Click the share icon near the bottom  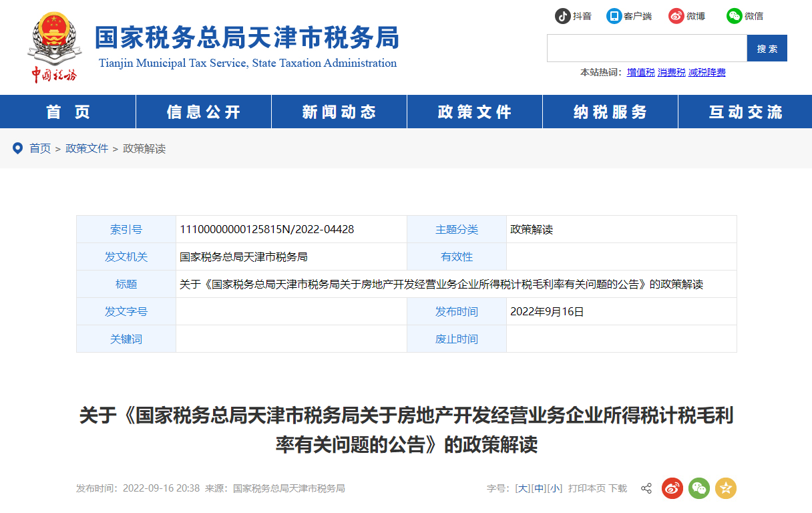pos(646,488)
